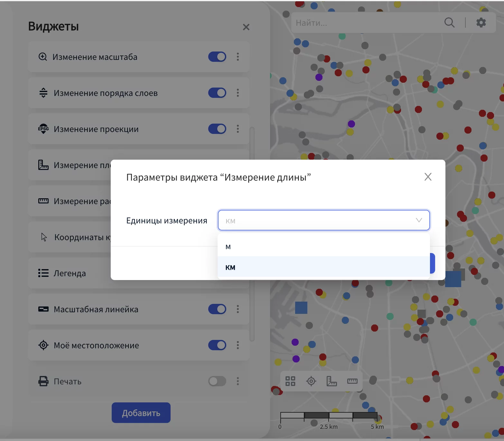Click the Добавить button

[141, 413]
